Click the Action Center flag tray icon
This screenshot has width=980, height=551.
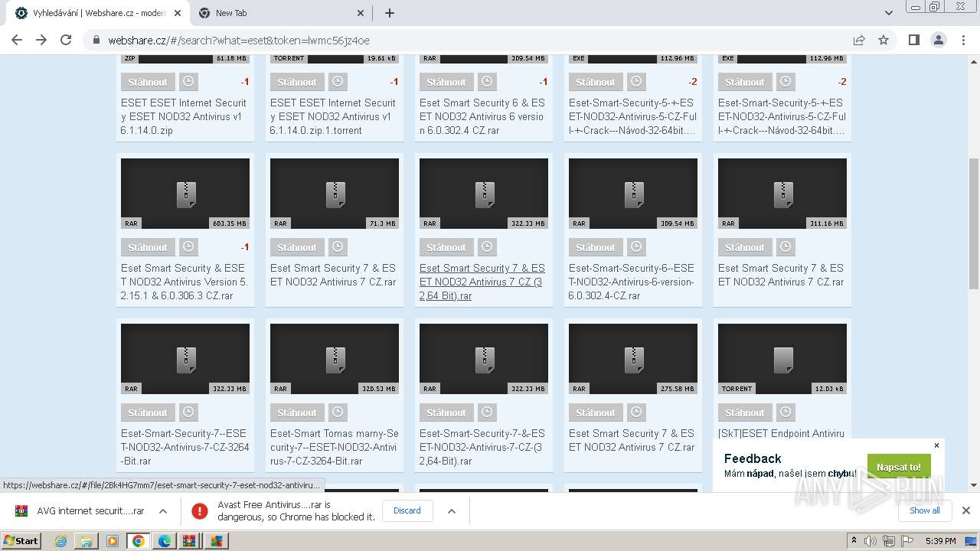point(907,541)
